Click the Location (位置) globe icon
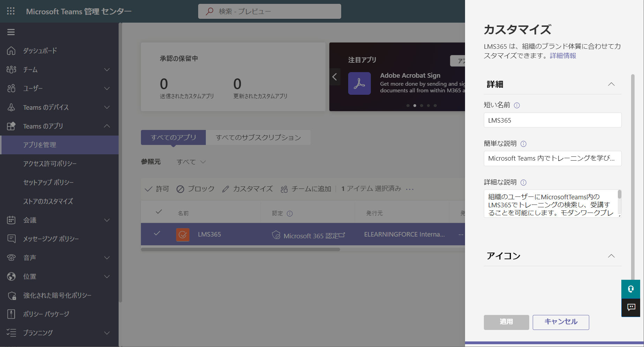This screenshot has height=347, width=644. click(x=11, y=276)
